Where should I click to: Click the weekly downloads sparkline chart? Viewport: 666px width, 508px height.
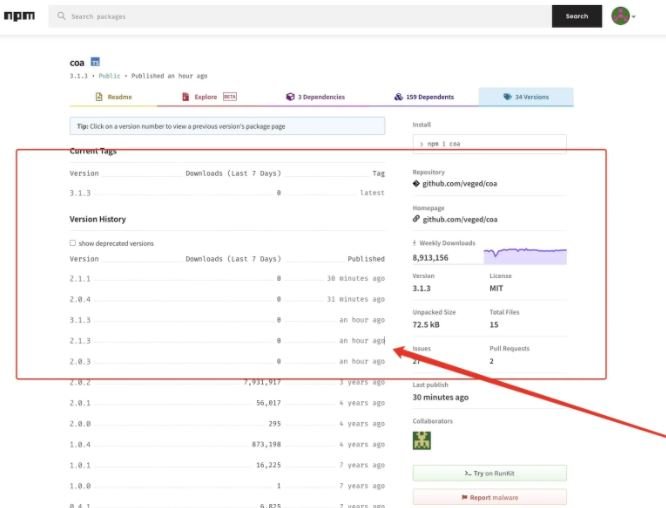tap(525, 256)
